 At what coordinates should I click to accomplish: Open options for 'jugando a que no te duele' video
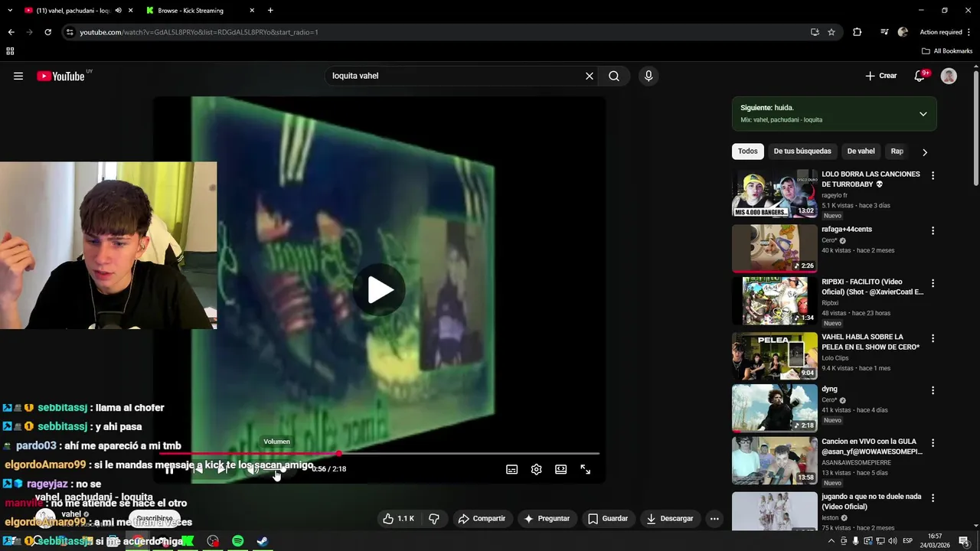click(933, 498)
